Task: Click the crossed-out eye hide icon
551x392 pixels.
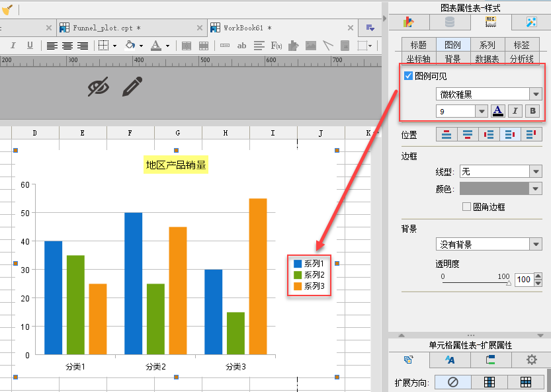Action: pyautogui.click(x=99, y=87)
